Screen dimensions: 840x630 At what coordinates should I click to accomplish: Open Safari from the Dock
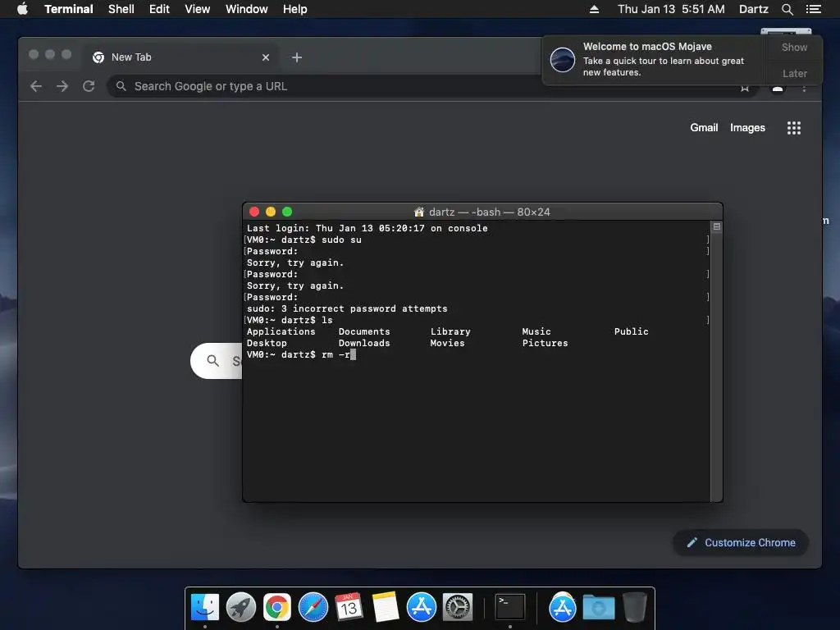(x=313, y=607)
